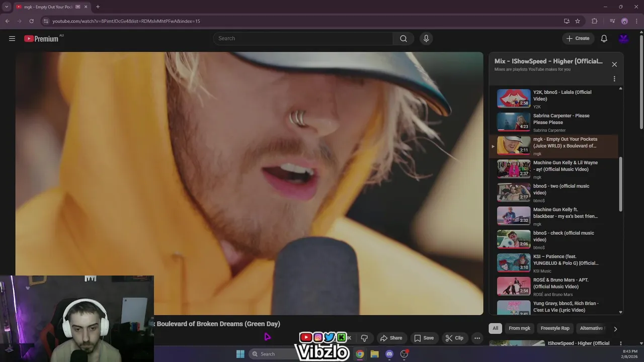Image resolution: width=644 pixels, height=362 pixels.
Task: Play Machine Gun Kelly & Lil Wayne - ay! thumbnail
Action: click(x=514, y=169)
